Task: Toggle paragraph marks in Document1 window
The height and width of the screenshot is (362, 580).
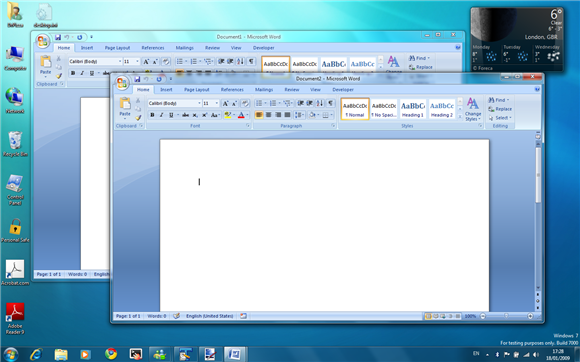Action: click(x=251, y=61)
